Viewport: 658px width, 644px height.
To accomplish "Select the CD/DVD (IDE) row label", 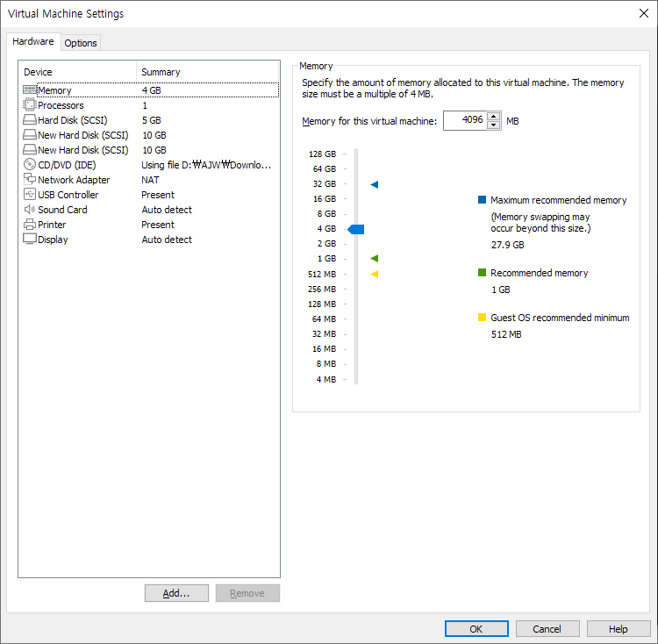I will tap(67, 165).
